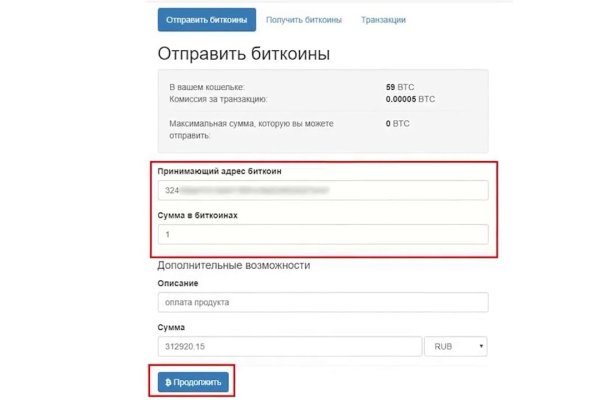Screen dimensions: 600x400
Task: Open the RUB currency dropdown
Action: 456,347
